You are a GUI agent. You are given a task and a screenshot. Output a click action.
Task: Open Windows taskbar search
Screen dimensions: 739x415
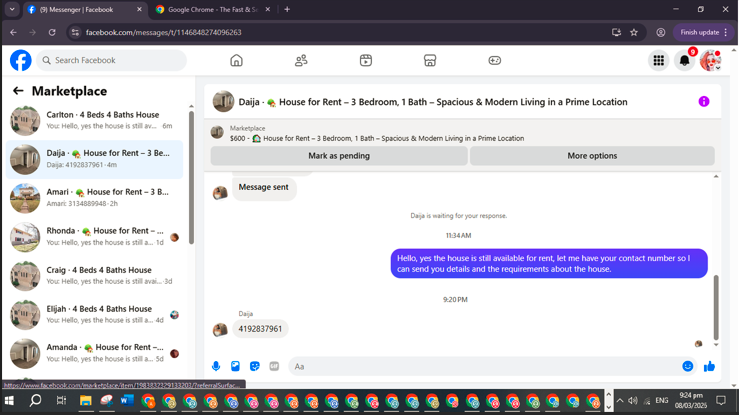tap(35, 401)
